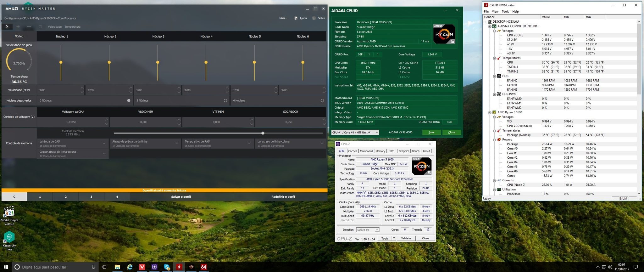Switch to Vivaldi browser on the taskbar
644x272 pixels.
coord(142,267)
